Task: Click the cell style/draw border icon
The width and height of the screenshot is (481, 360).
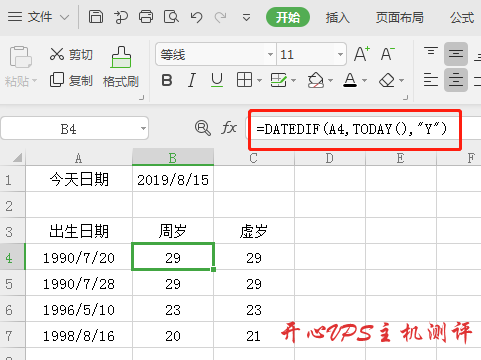Action: (x=278, y=80)
